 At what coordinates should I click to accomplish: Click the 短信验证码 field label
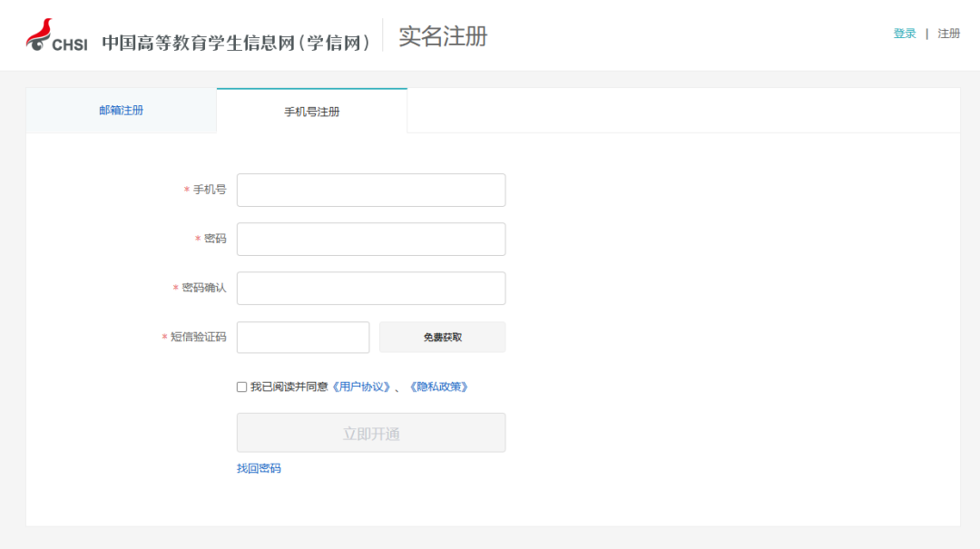click(x=199, y=337)
